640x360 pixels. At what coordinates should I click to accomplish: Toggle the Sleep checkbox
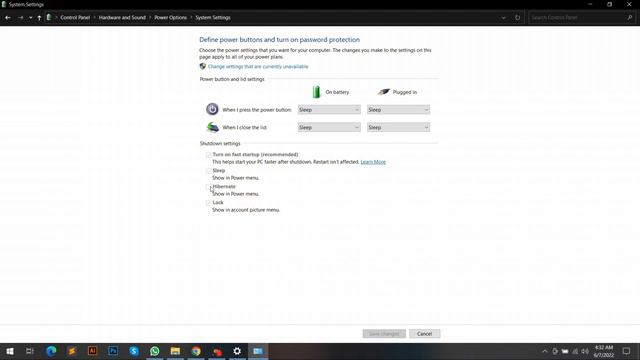pyautogui.click(x=208, y=171)
